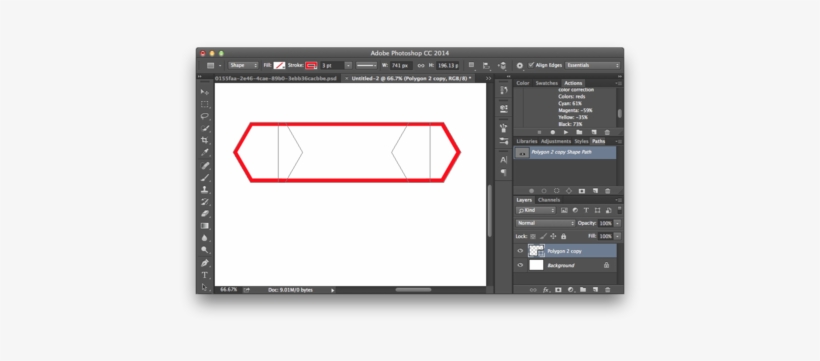Image resolution: width=820 pixels, height=361 pixels.
Task: Select the Eyedropper tool
Action: coord(204,152)
